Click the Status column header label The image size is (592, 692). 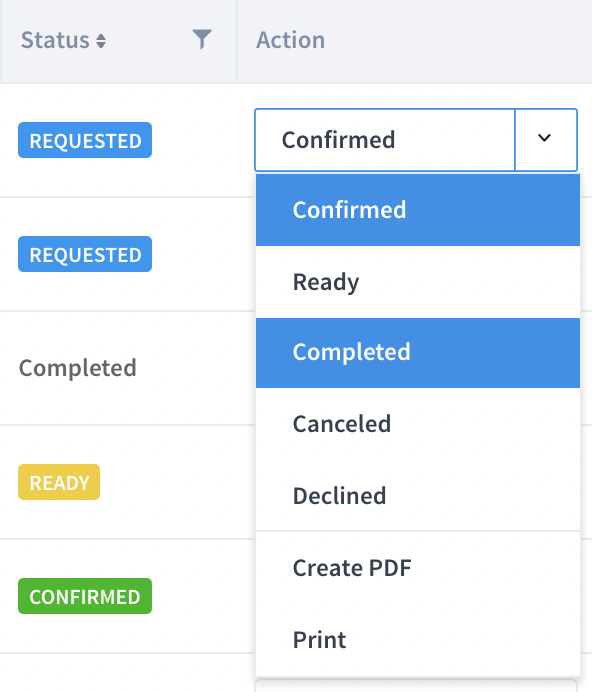tap(55, 40)
